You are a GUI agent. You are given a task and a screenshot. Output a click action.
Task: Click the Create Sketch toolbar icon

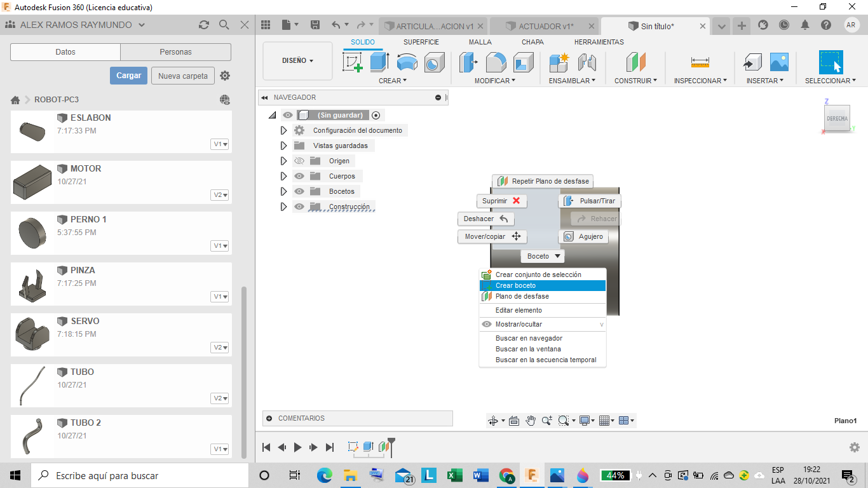(x=352, y=62)
